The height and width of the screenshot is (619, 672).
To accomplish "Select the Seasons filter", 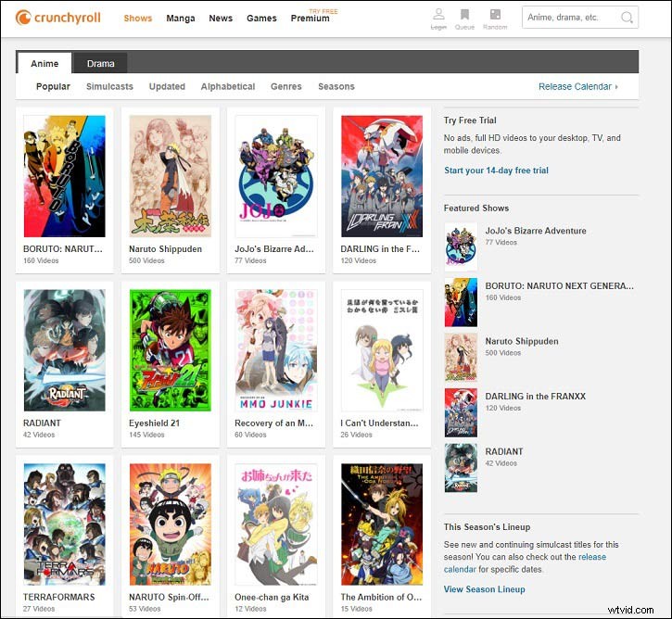I will (x=336, y=86).
